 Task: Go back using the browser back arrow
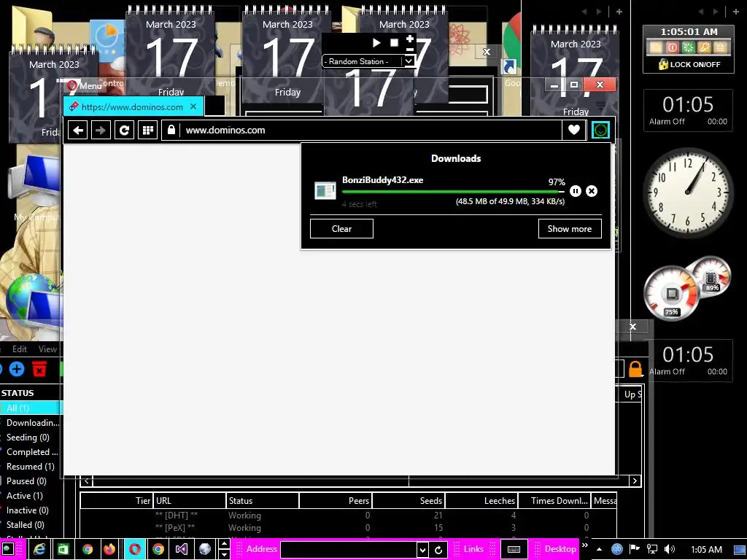77,130
